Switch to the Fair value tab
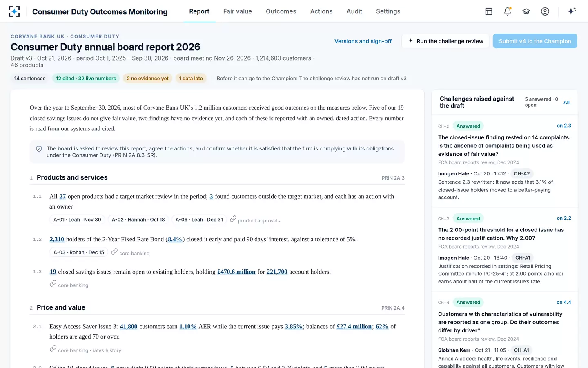The height and width of the screenshot is (368, 588). 238,11
